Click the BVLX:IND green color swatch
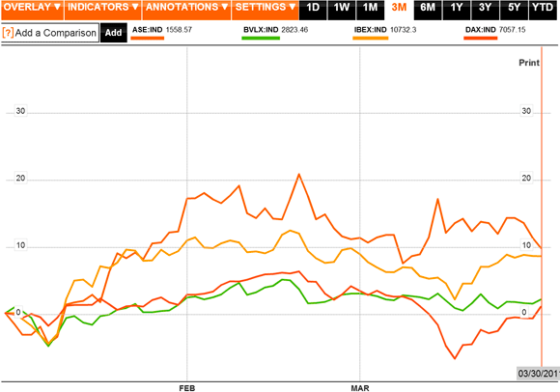 261,38
